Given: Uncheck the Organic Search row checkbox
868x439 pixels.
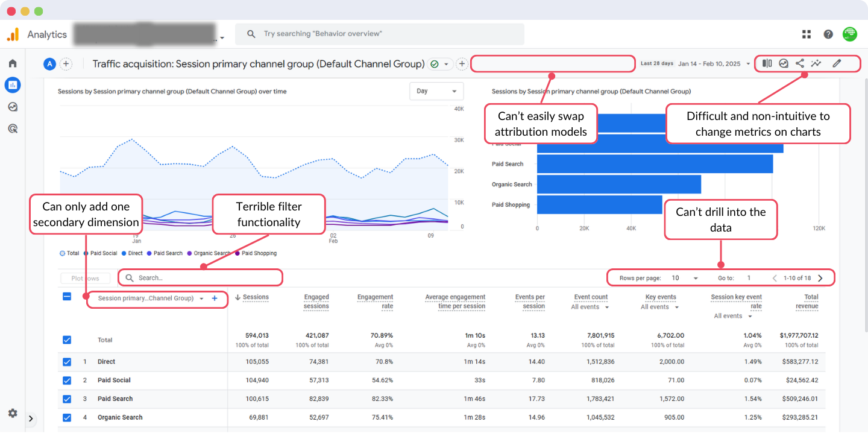Looking at the screenshot, I should [x=67, y=417].
